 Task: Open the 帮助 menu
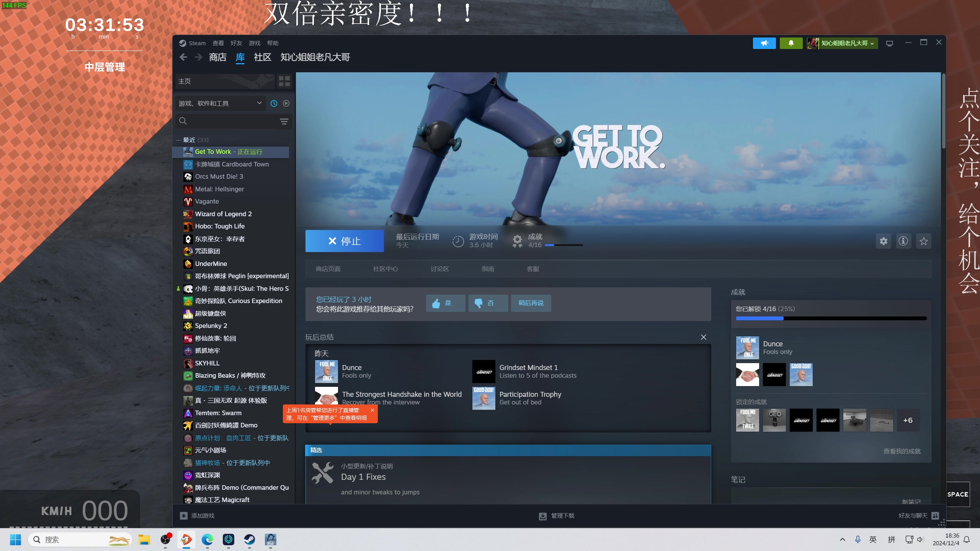coord(273,43)
